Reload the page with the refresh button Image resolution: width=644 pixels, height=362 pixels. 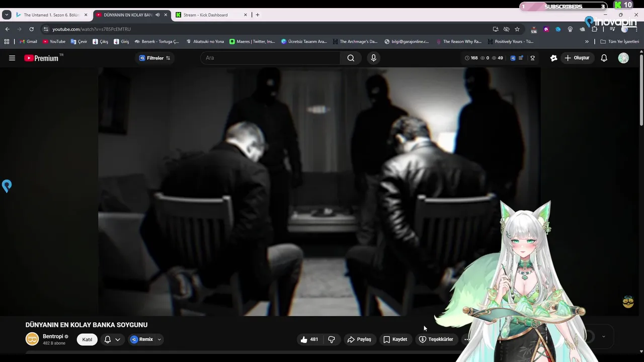click(x=31, y=29)
